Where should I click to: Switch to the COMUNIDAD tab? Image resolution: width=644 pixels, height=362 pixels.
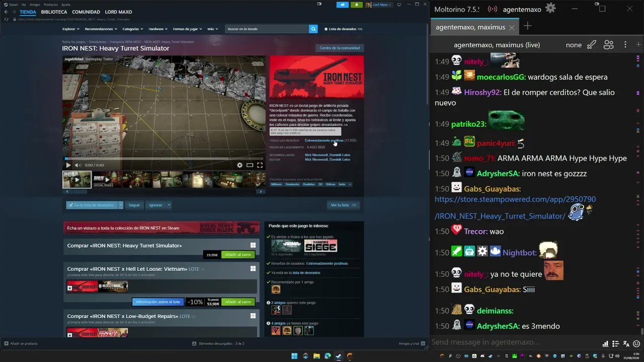click(x=86, y=12)
